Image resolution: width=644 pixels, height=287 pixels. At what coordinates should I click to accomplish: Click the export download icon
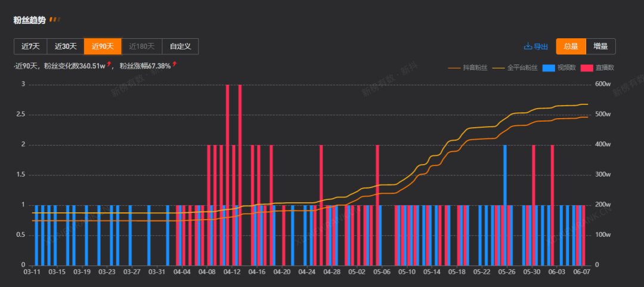pyautogui.click(x=528, y=47)
